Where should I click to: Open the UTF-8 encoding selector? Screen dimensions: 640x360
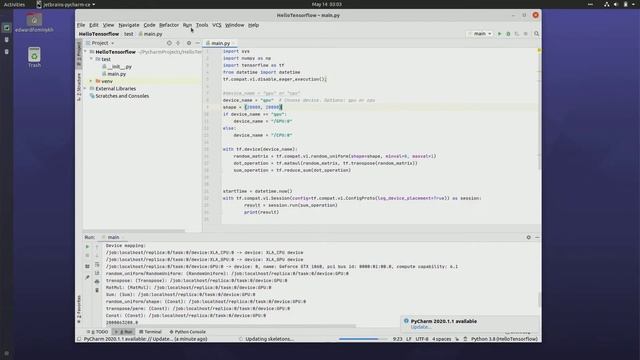(x=422, y=339)
